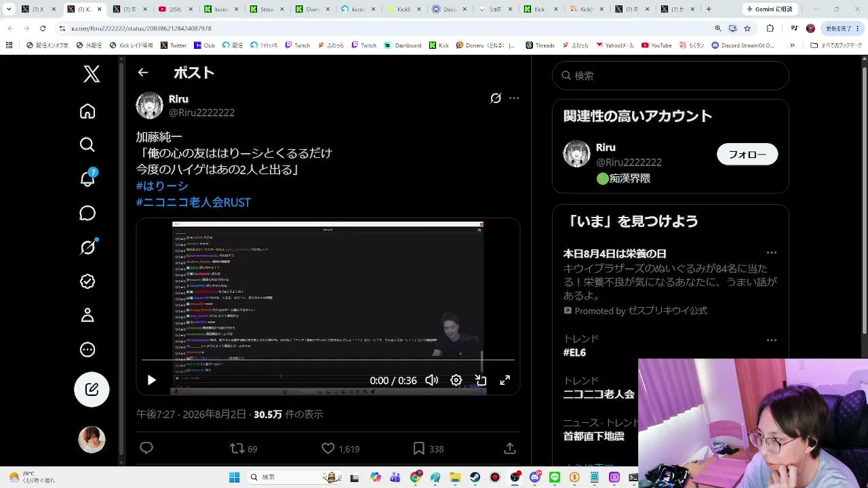The image size is (868, 488).
Task: Open hashtag #はりーシ link
Action: coord(162,186)
